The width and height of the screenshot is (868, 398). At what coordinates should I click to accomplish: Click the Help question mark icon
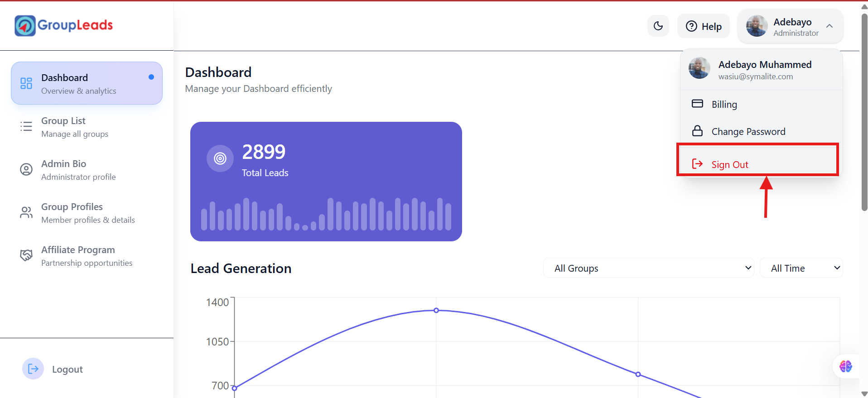(691, 26)
